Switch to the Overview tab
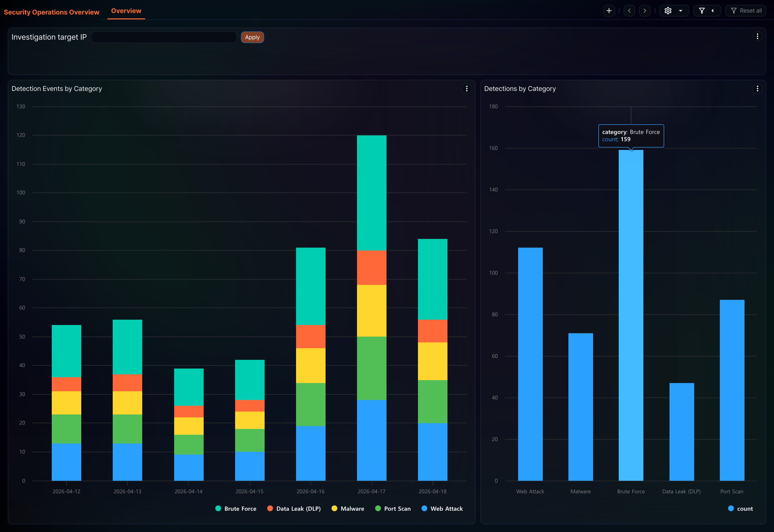This screenshot has height=532, width=774. (x=126, y=11)
